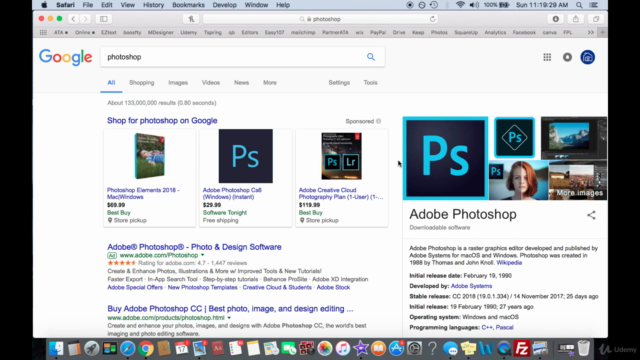This screenshot has height=360, width=640.
Task: Toggle the Safari sidebar button
Action: tap(104, 19)
